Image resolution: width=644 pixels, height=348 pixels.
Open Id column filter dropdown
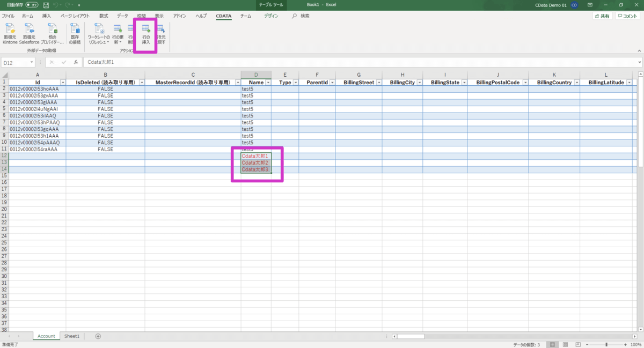click(x=63, y=83)
